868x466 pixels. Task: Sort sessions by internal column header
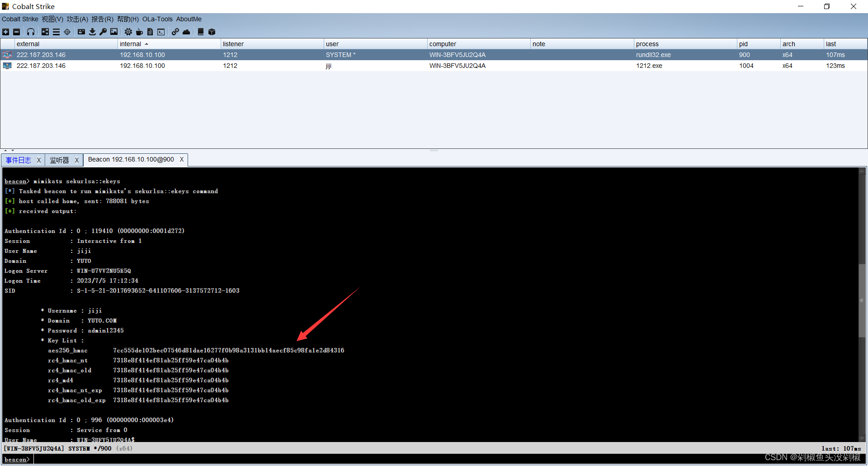pyautogui.click(x=169, y=44)
